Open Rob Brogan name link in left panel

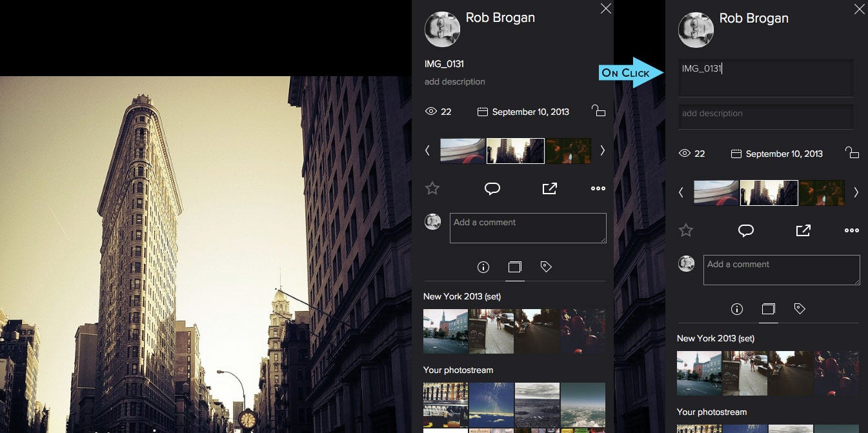500,18
